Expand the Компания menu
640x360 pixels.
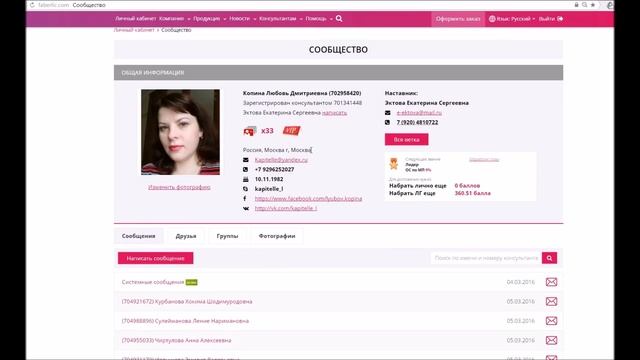point(175,19)
